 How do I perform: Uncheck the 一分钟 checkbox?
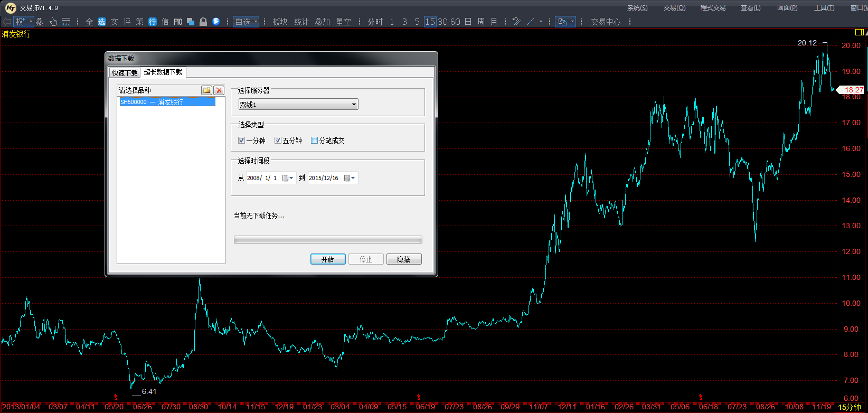tap(241, 140)
